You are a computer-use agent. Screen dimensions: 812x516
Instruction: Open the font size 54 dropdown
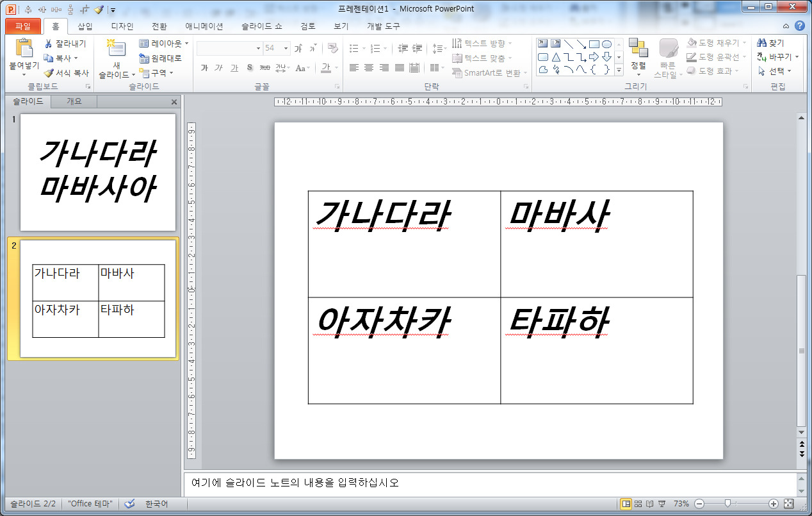[x=286, y=48]
